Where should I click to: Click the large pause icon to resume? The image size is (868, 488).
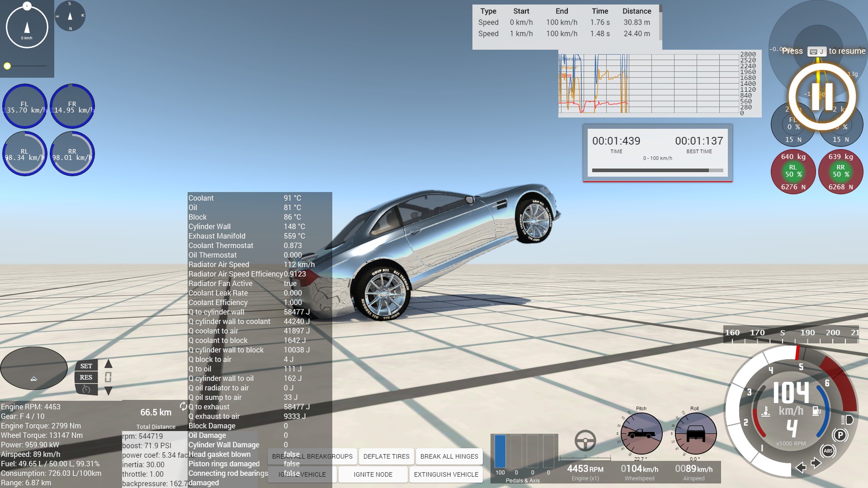click(x=822, y=97)
